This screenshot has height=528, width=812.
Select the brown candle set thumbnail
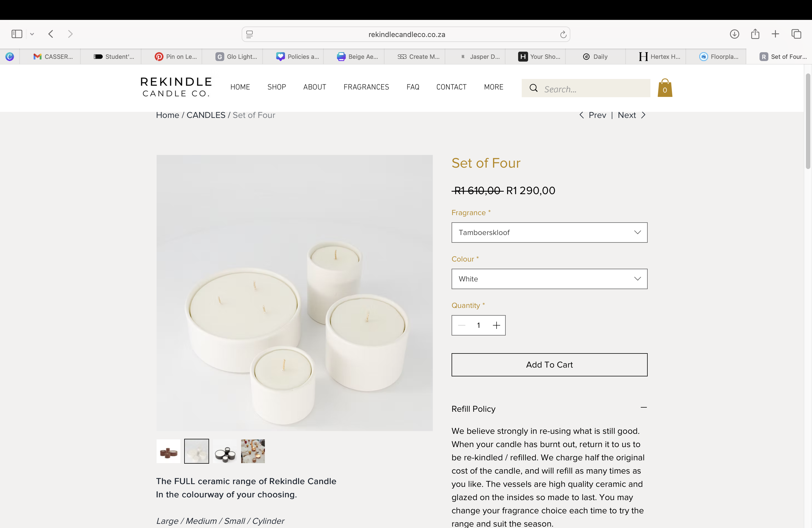tap(168, 451)
